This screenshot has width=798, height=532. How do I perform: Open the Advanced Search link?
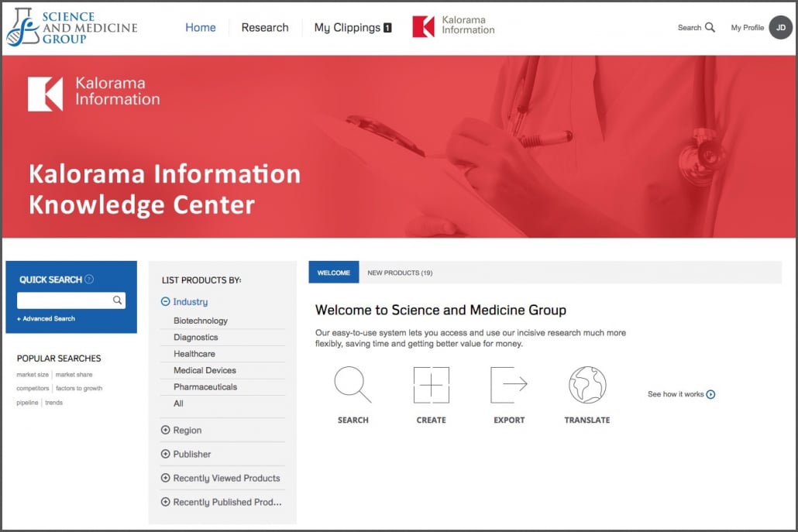pyautogui.click(x=46, y=318)
